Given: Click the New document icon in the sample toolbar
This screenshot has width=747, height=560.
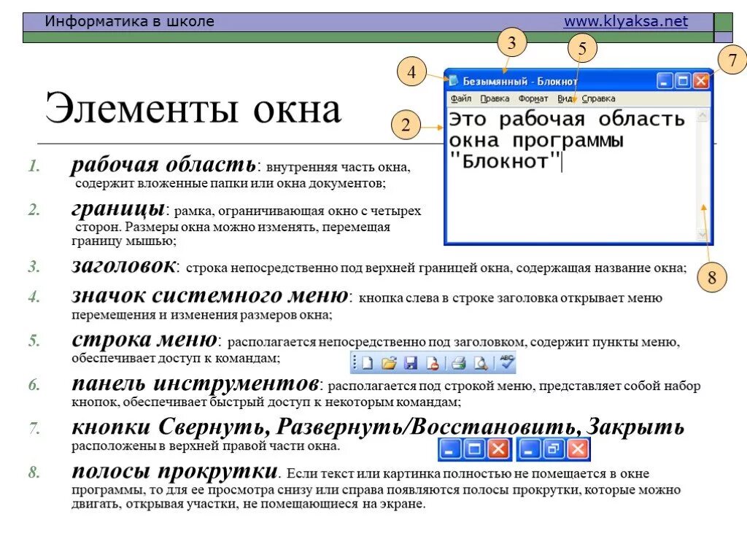Looking at the screenshot, I should click(x=368, y=363).
